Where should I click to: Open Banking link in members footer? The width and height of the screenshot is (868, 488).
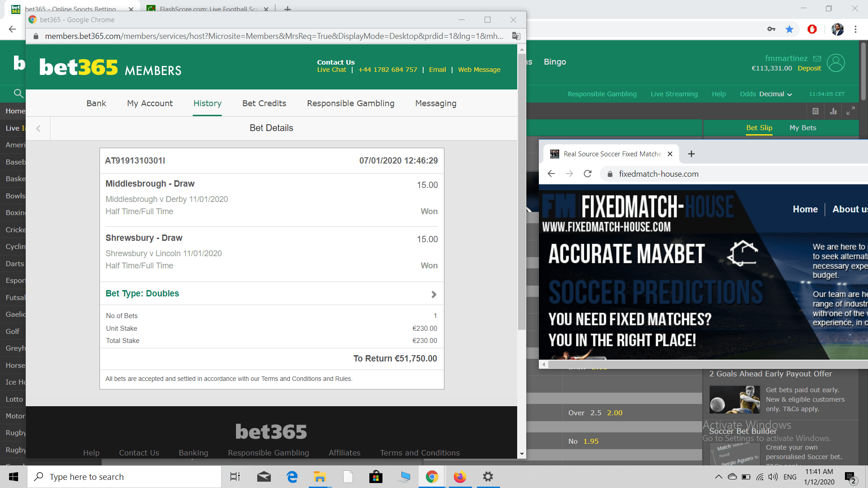(x=193, y=453)
